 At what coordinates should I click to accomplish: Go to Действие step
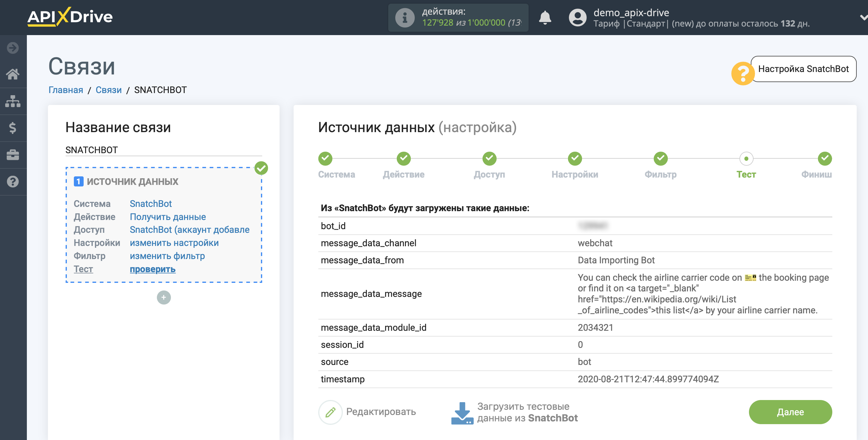pos(403,159)
